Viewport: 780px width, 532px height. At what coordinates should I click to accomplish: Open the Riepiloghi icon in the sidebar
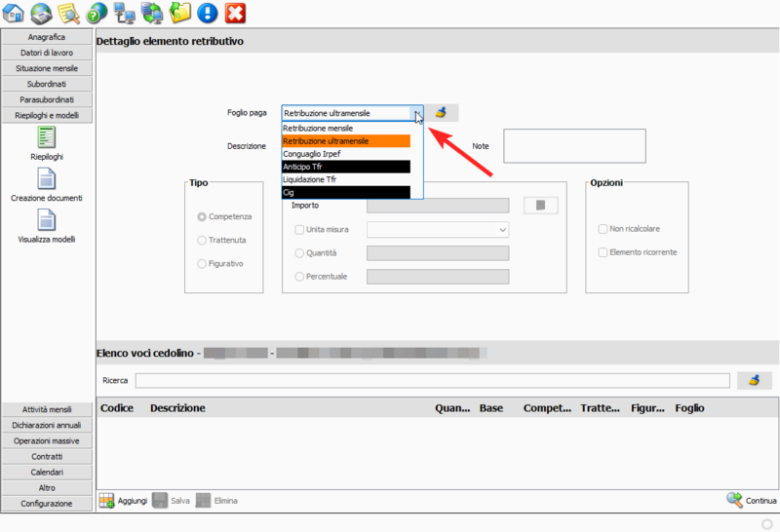(x=46, y=137)
